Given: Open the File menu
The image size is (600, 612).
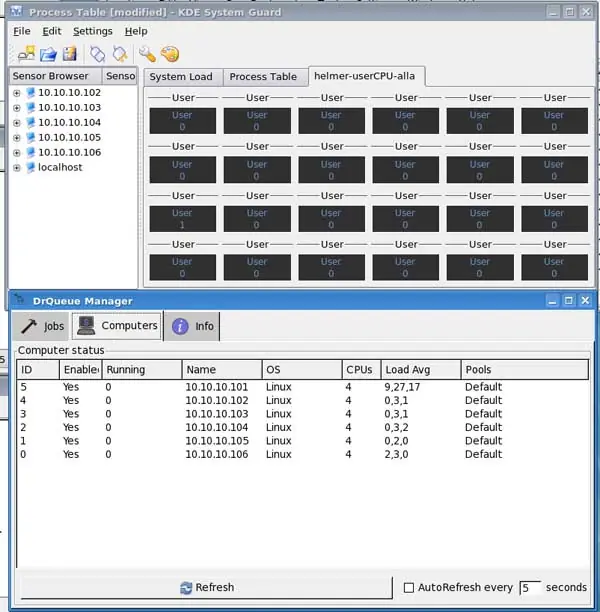Looking at the screenshot, I should (21, 31).
